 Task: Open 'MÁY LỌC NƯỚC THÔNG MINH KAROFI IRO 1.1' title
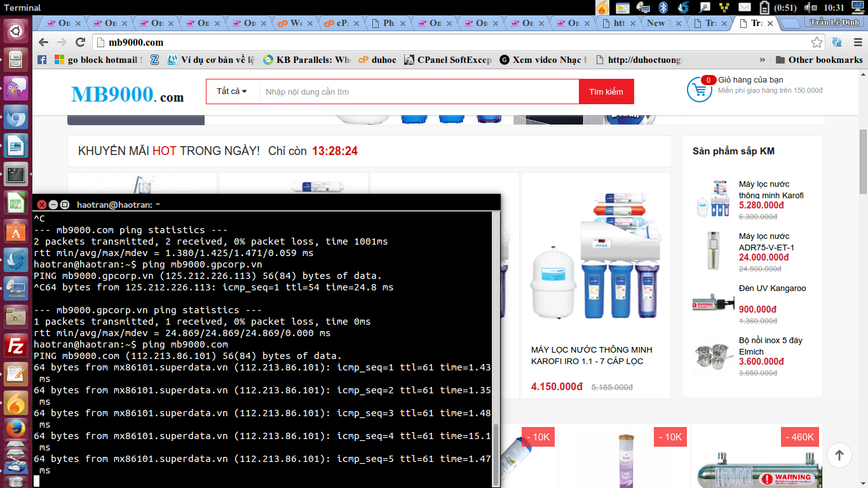(x=592, y=355)
